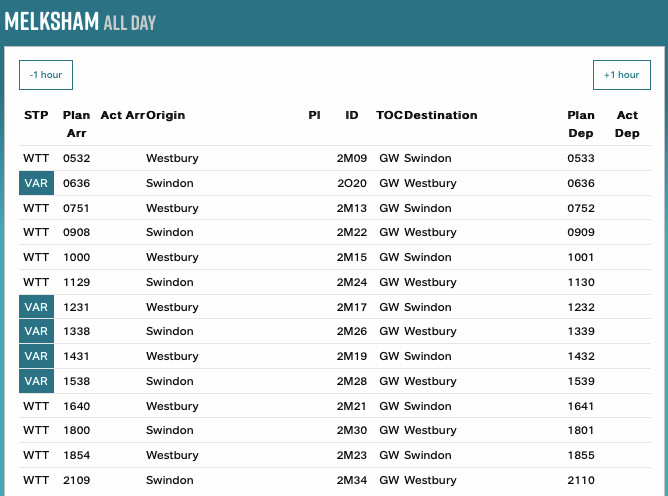Choose service 2M30 to Westbury
The image size is (668, 496).
(352, 431)
